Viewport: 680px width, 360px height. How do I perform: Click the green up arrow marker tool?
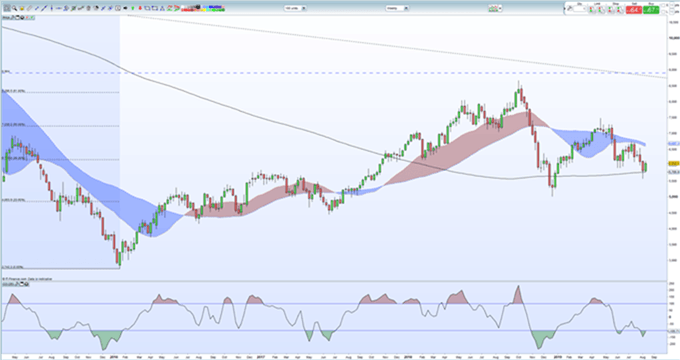[x=133, y=8]
